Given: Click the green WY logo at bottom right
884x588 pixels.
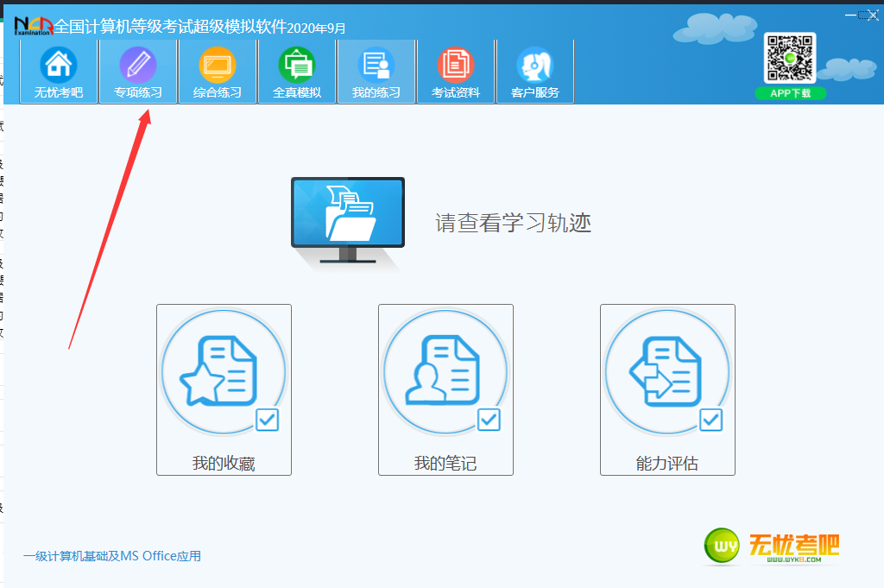Looking at the screenshot, I should (722, 546).
